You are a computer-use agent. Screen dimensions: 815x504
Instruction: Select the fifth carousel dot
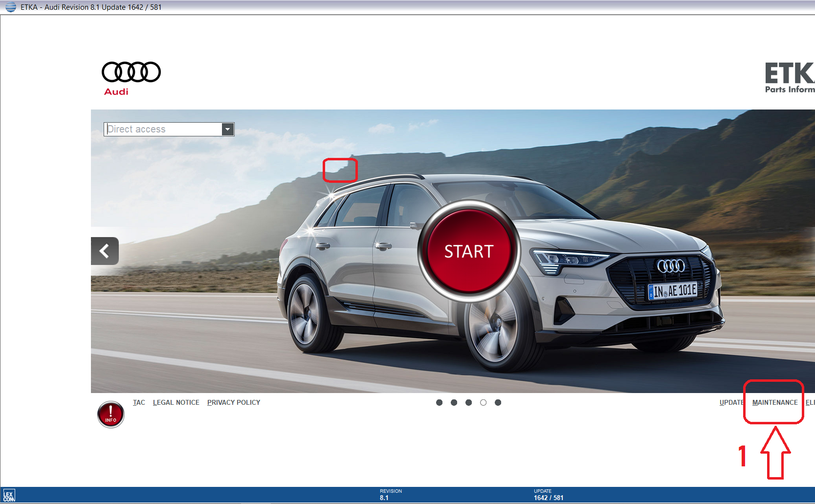(x=498, y=402)
